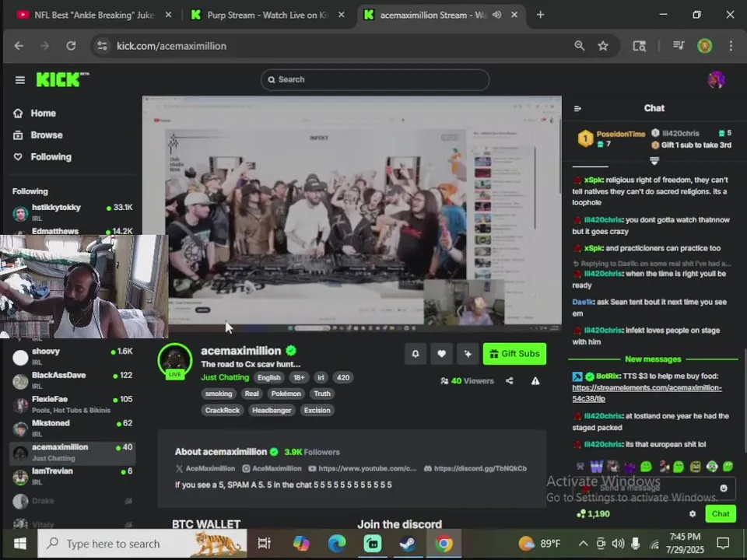Go back in browser history
The image size is (747, 560).
(19, 46)
